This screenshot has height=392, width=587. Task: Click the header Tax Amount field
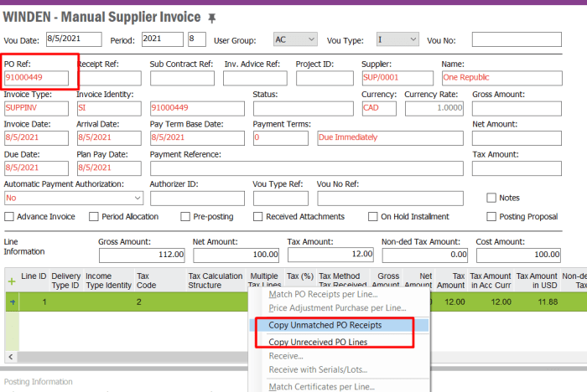coord(517,168)
